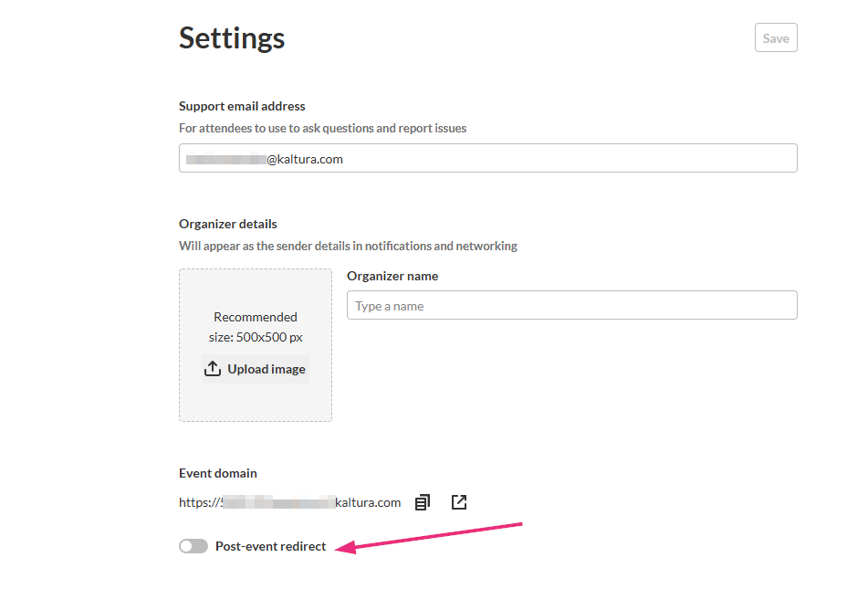Click the Post-event redirect label
Viewport: 868px width, 589px height.
(270, 546)
